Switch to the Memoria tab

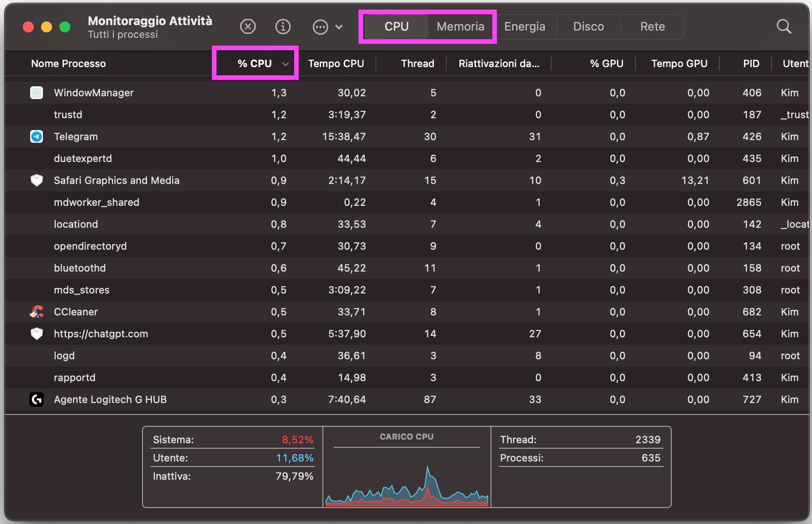pyautogui.click(x=460, y=26)
